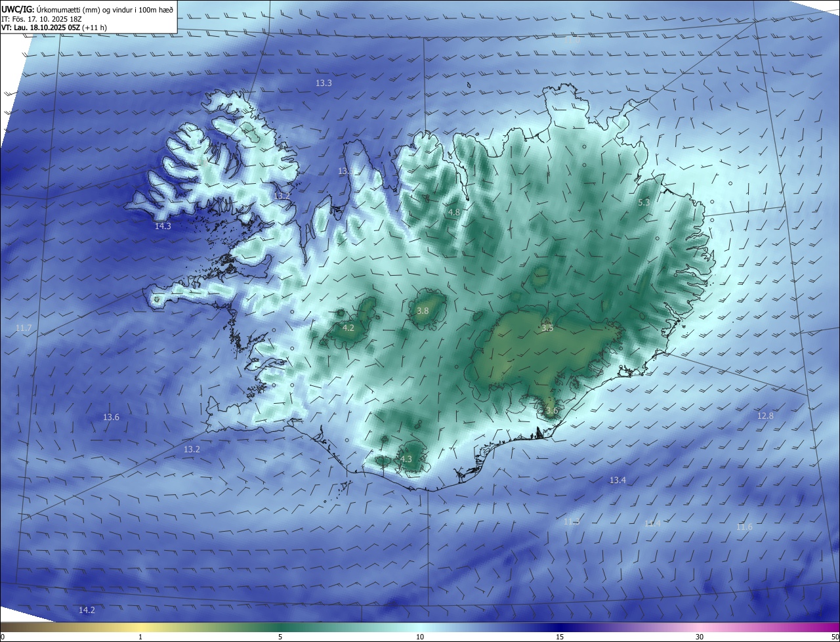Image resolution: width=840 pixels, height=642 pixels.
Task: Click the 11.3 value label
Action: (572, 522)
